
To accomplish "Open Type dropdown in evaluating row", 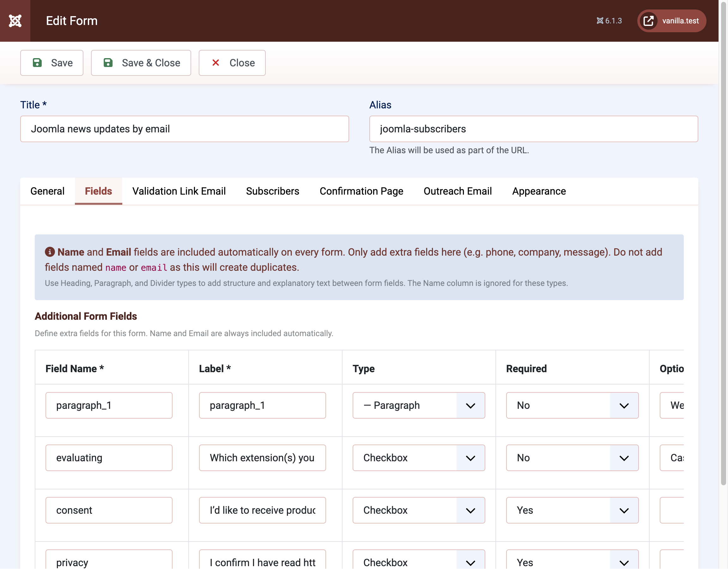I will 419,458.
